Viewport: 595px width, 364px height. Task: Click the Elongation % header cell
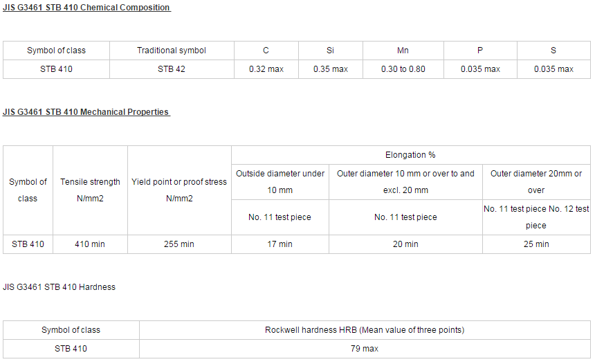pyautogui.click(x=410, y=155)
